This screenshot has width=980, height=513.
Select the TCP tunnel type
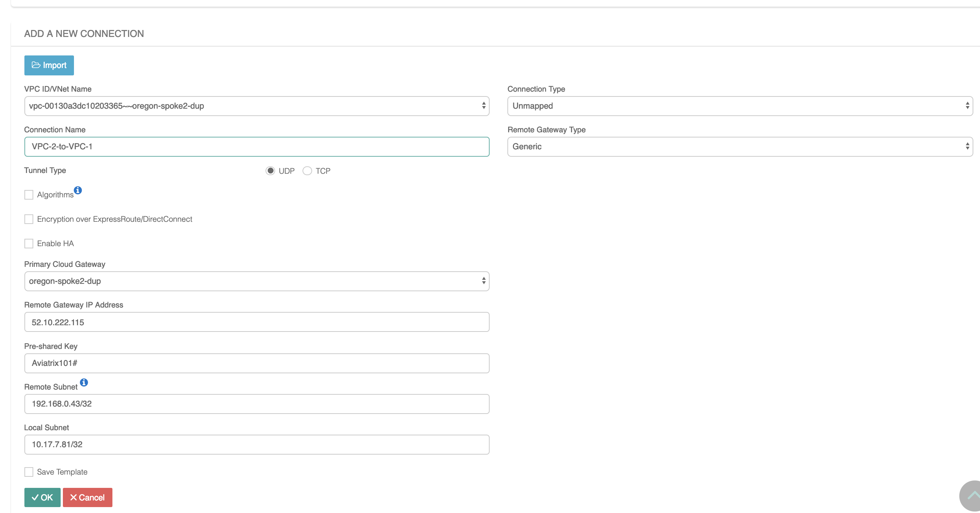(307, 171)
